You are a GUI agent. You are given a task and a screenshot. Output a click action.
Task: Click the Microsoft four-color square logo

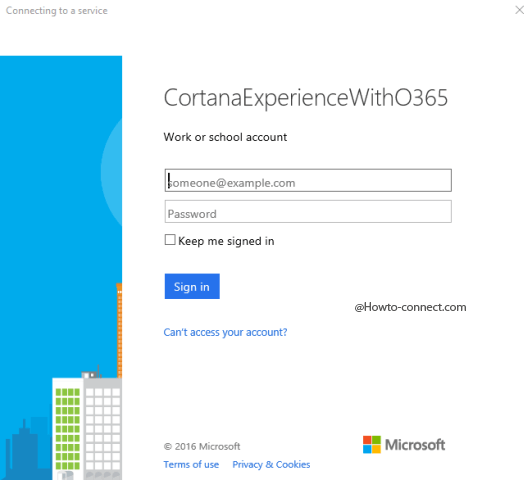point(372,444)
